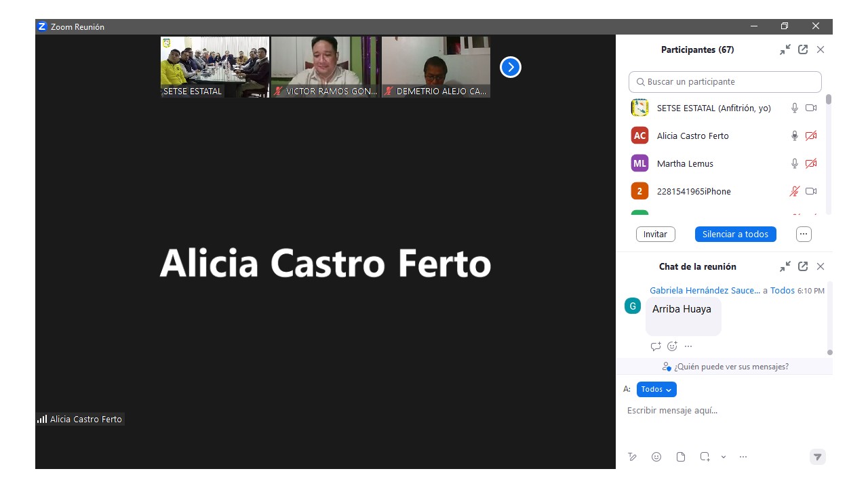Click the file attachment icon in chat
This screenshot has height=488, width=868.
pyautogui.click(x=681, y=457)
